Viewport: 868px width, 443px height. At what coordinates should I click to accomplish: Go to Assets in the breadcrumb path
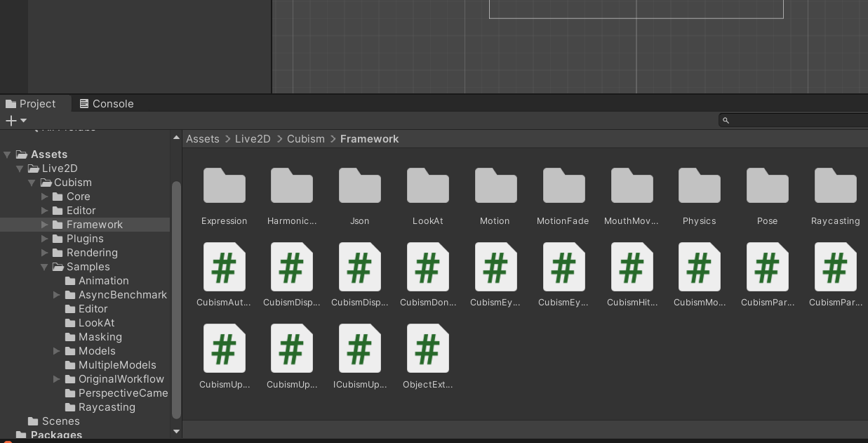click(202, 139)
